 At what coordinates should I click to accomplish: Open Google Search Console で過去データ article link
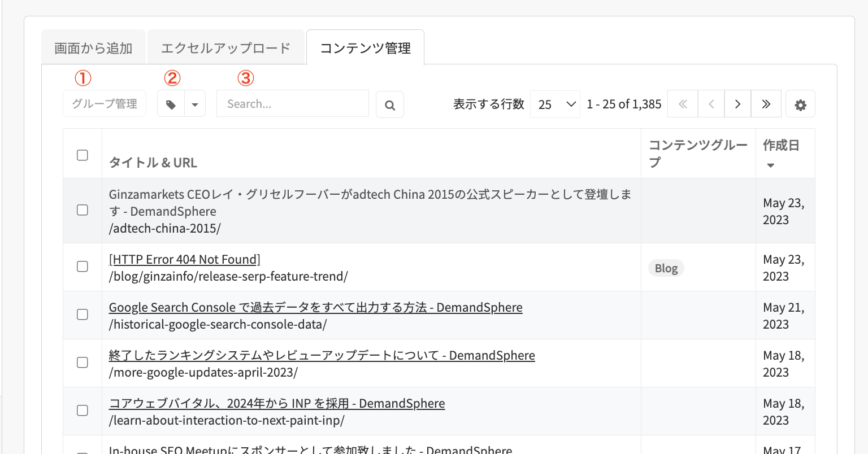316,307
